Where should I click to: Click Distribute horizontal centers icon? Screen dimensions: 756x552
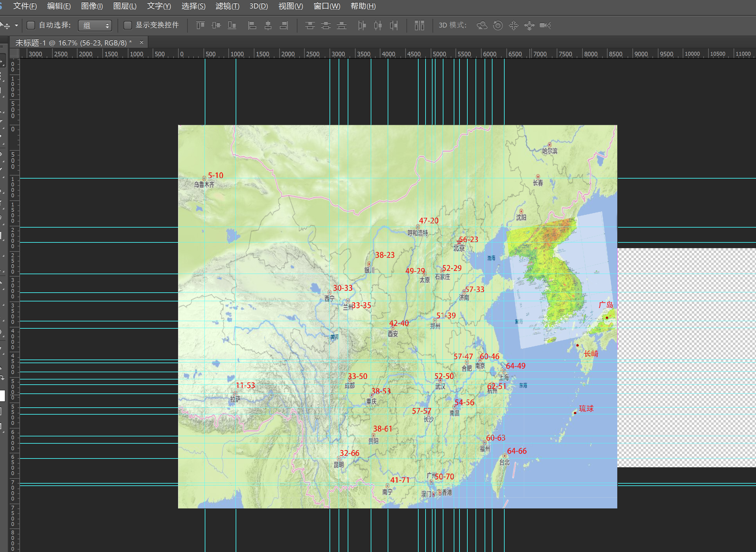(378, 25)
